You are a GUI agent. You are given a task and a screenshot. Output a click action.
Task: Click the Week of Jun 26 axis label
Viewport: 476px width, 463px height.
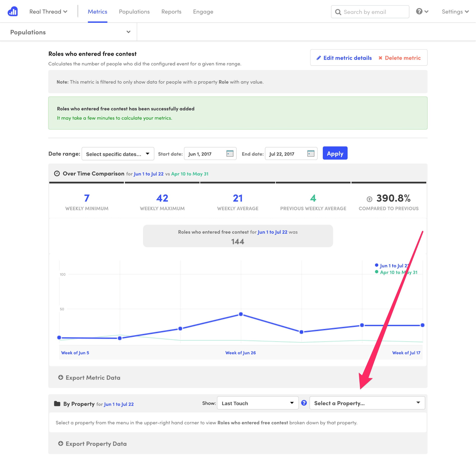[x=240, y=353]
